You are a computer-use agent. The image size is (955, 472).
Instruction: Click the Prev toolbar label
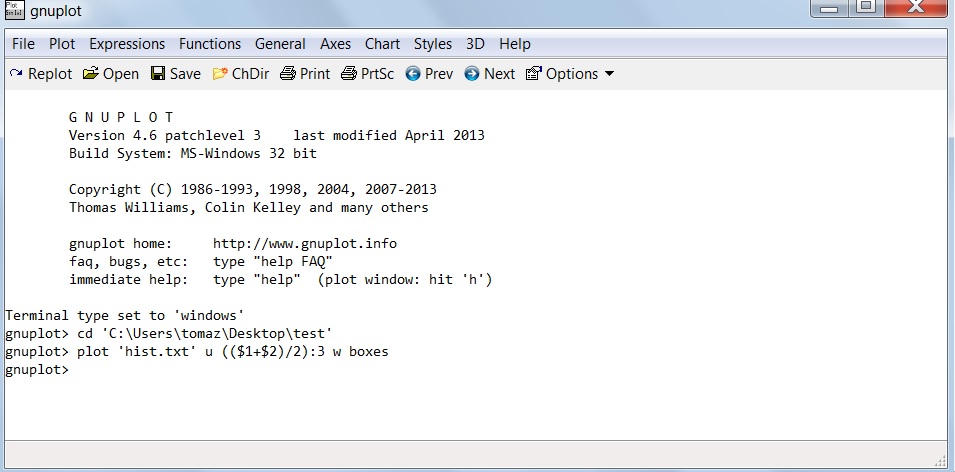pyautogui.click(x=439, y=74)
